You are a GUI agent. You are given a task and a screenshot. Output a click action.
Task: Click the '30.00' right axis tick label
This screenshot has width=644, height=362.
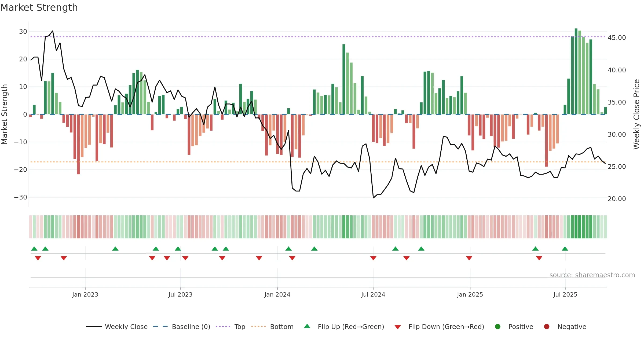click(617, 134)
